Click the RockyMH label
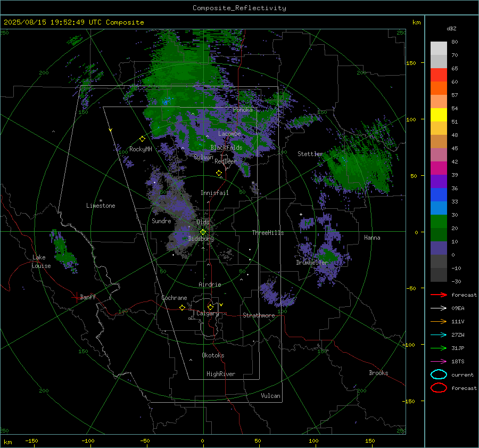 (141, 149)
